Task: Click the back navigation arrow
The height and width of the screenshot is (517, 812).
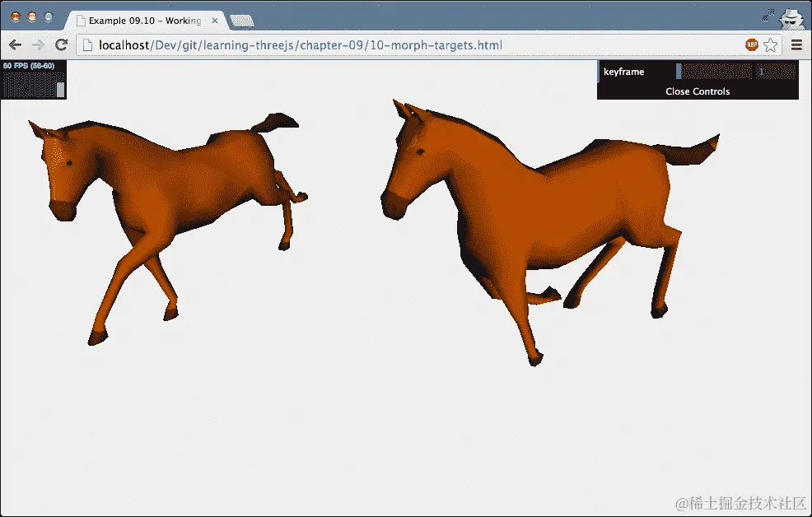Action: tap(15, 45)
